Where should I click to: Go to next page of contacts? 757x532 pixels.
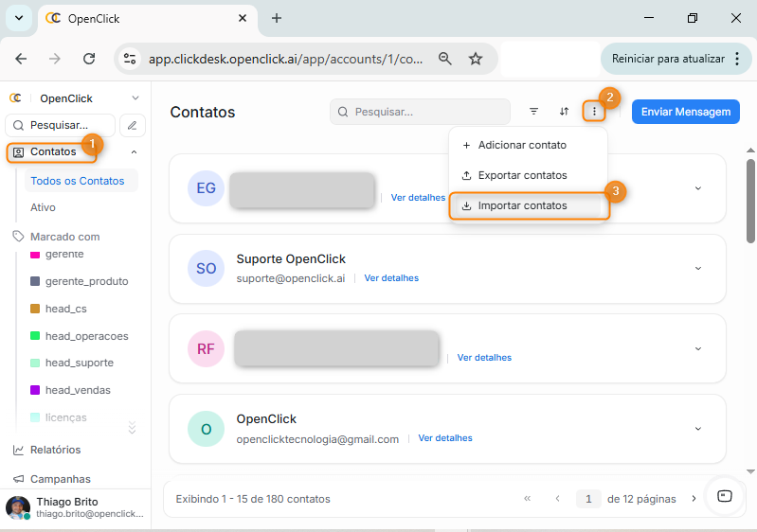pos(694,499)
